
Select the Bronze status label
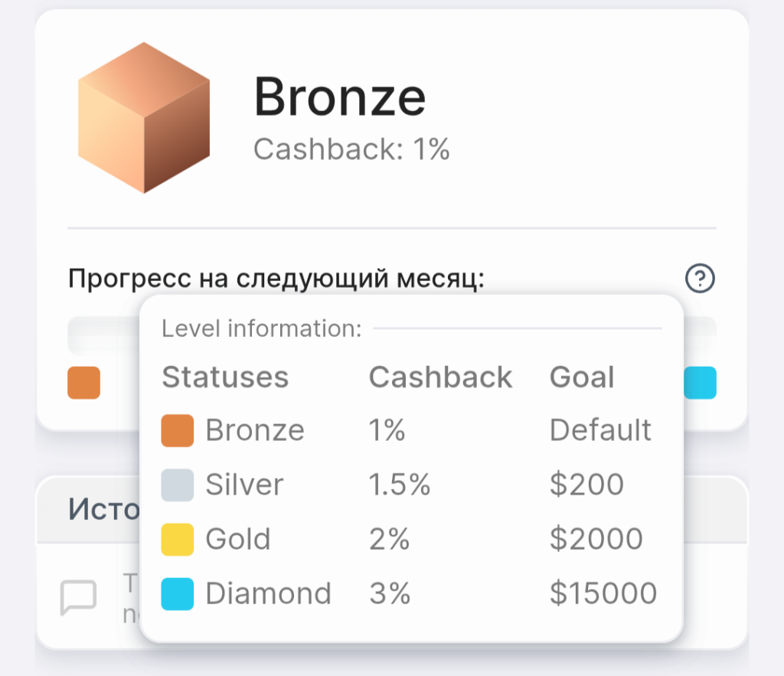[255, 430]
